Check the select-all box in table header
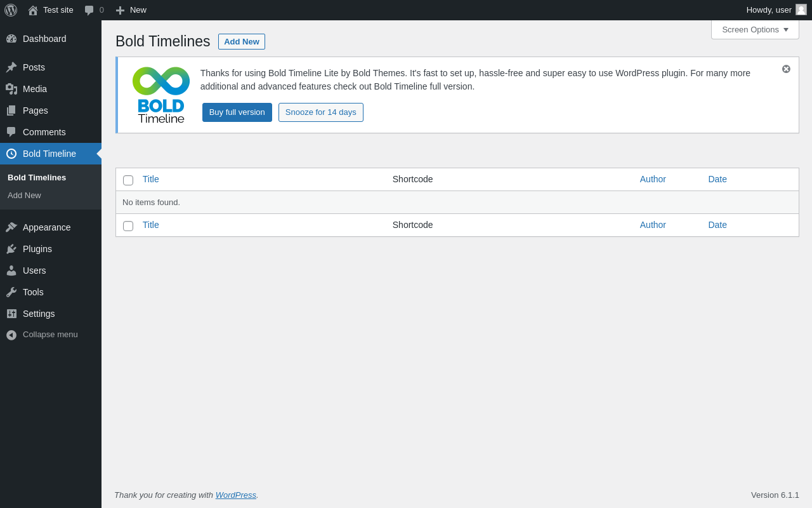The image size is (812, 508). click(x=128, y=180)
